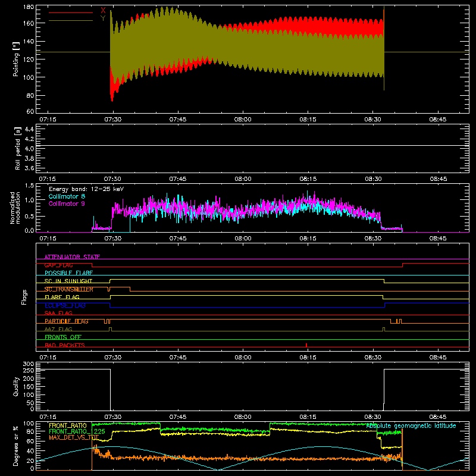
Task: Click the 'ATTENUATOR_STATE' flag label
Action: point(72,257)
